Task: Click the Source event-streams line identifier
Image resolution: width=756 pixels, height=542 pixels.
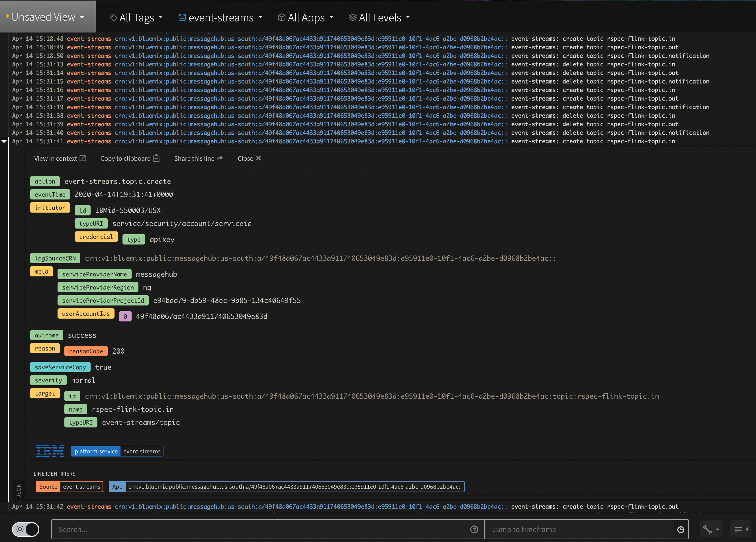Action: (x=69, y=487)
